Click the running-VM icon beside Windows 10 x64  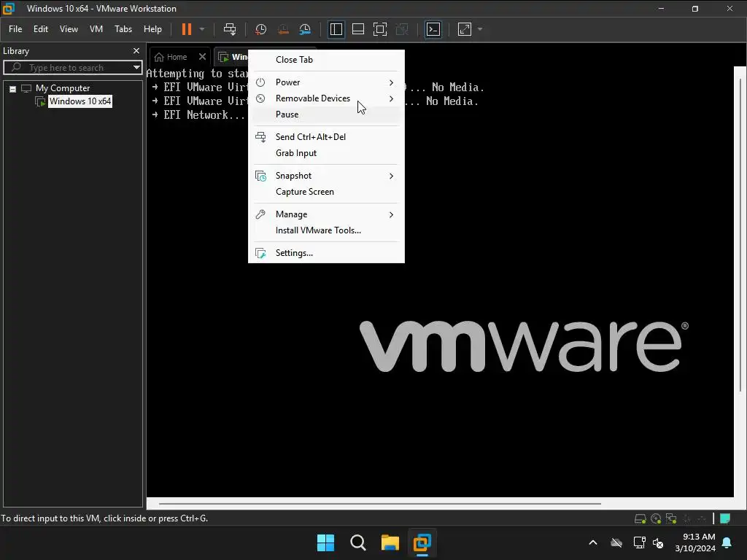tap(41, 101)
